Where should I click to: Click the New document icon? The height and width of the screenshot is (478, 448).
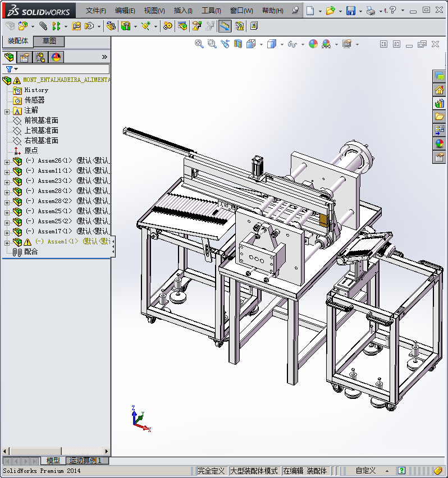pos(310,11)
